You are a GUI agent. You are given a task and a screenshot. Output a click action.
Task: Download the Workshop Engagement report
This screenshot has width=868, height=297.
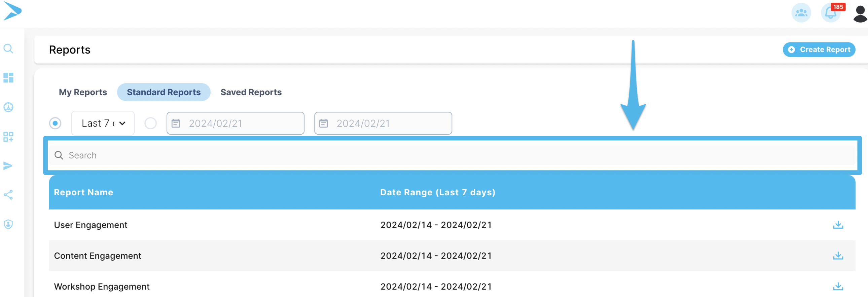[x=838, y=286]
